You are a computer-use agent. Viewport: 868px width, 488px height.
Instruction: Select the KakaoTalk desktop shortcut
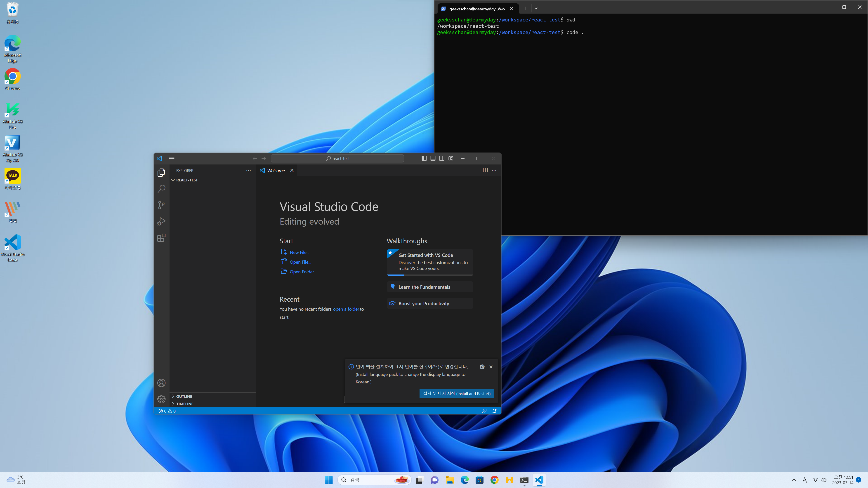(x=12, y=179)
